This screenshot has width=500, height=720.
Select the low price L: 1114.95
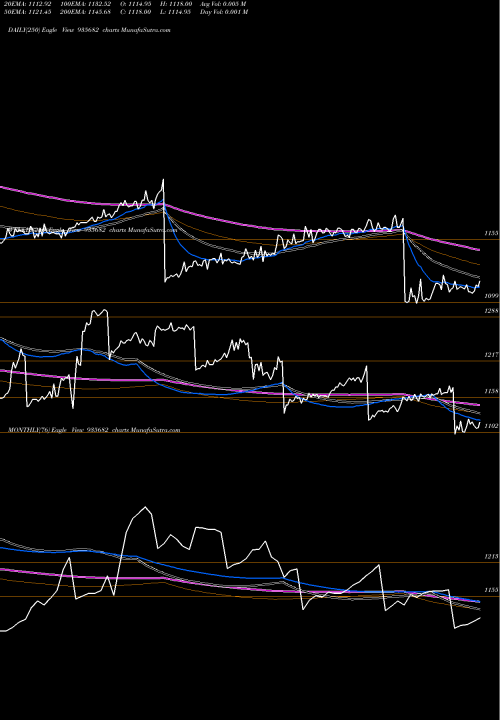pos(176,12)
